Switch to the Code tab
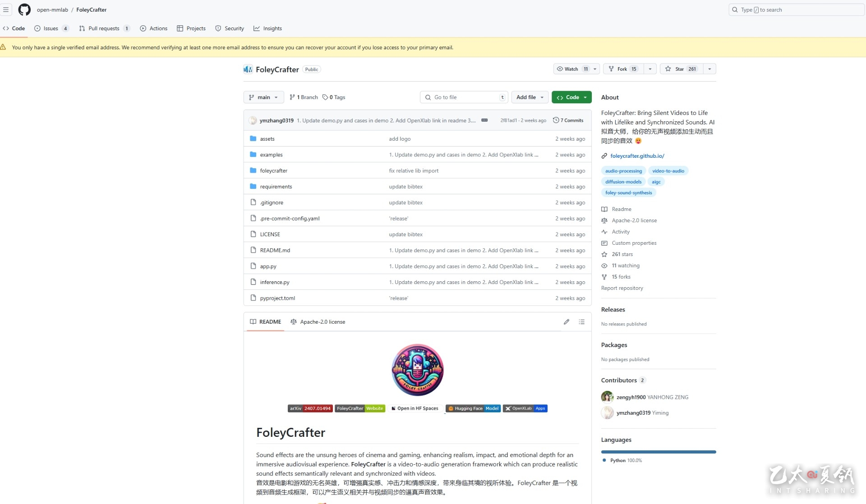866x504 pixels. point(14,28)
